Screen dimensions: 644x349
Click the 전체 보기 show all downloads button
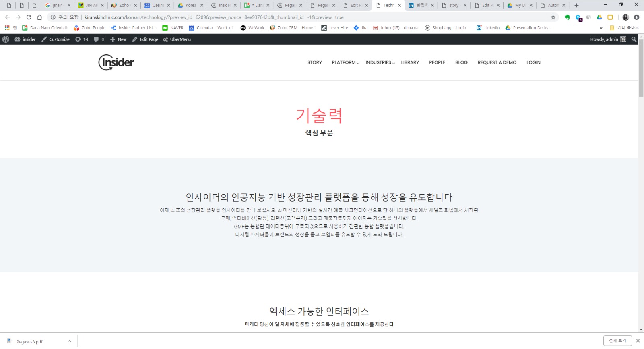click(x=617, y=341)
